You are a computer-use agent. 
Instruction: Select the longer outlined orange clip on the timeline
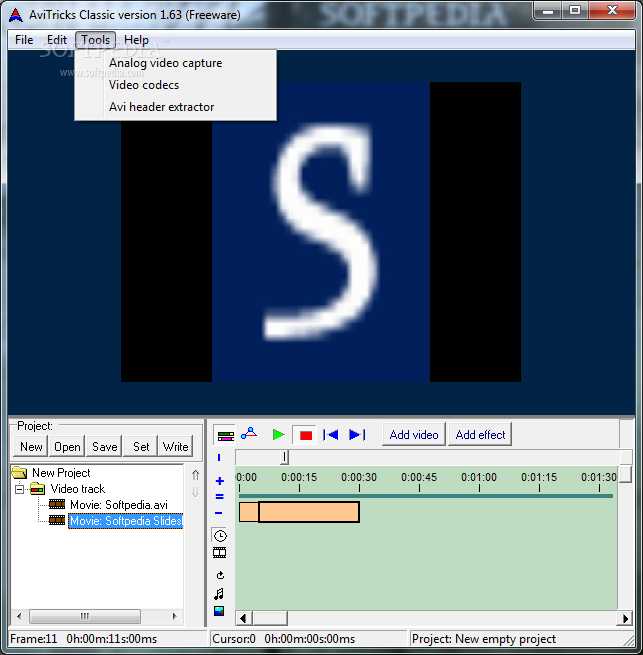[x=309, y=512]
